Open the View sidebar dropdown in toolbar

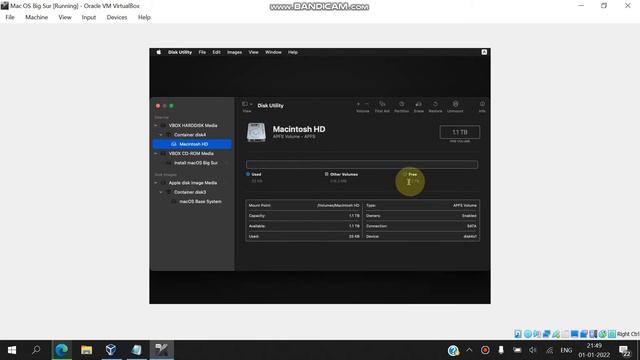click(247, 104)
